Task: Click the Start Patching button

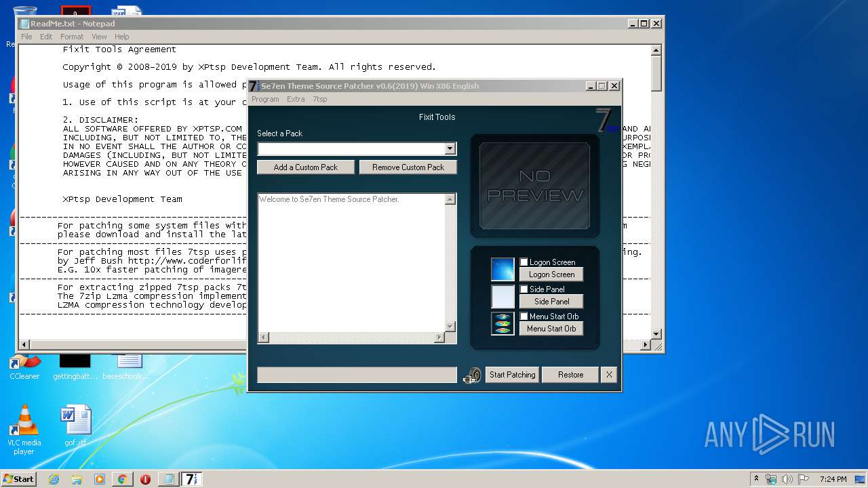Action: coord(513,375)
